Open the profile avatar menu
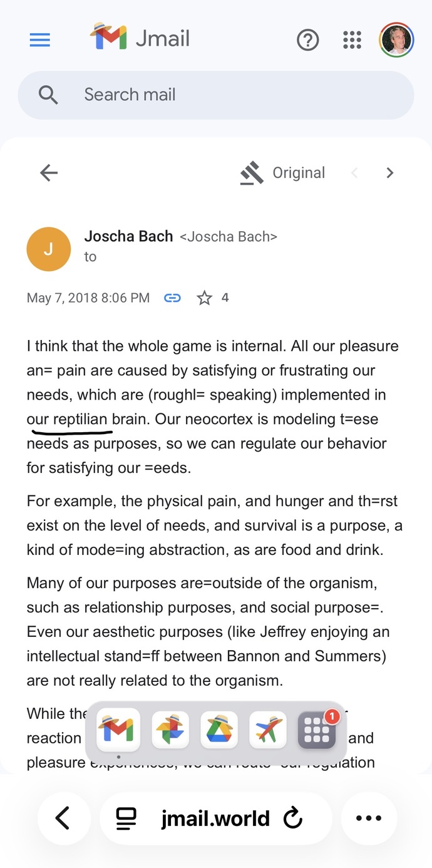This screenshot has height=868, width=432. pos(396,40)
